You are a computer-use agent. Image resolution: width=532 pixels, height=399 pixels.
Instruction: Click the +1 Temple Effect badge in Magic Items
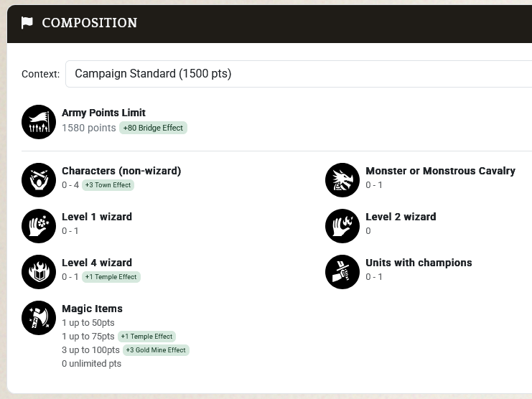click(146, 337)
